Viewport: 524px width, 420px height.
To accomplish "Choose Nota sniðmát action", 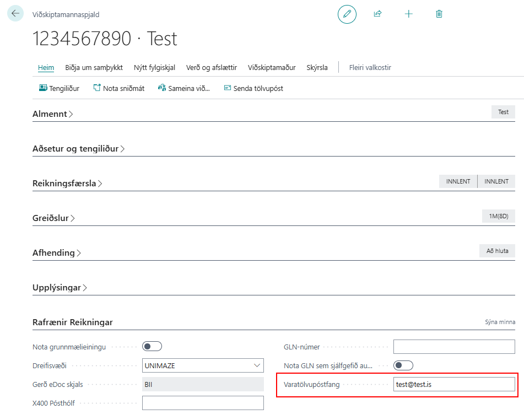I will pyautogui.click(x=119, y=88).
